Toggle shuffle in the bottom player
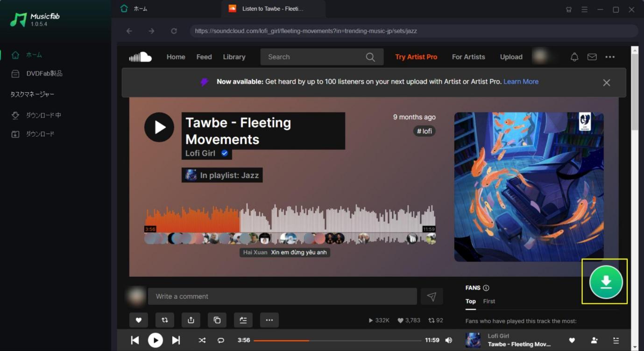This screenshot has width=644, height=351. (202, 340)
